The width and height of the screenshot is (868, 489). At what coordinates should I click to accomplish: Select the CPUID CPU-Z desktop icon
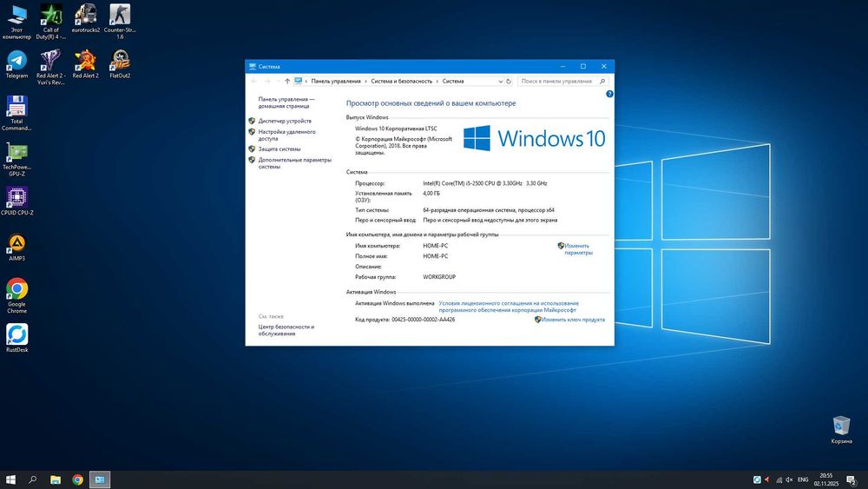pyautogui.click(x=16, y=201)
